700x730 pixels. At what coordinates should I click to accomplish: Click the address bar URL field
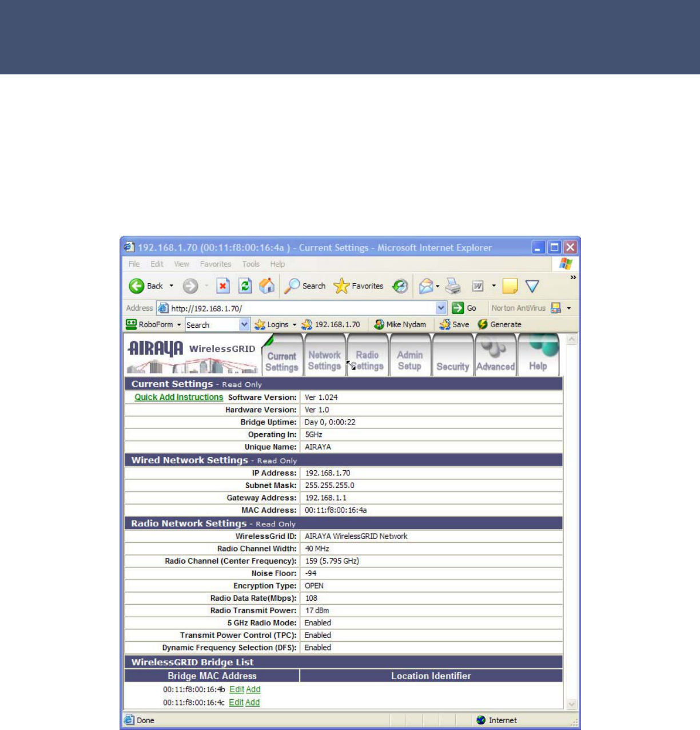[302, 308]
